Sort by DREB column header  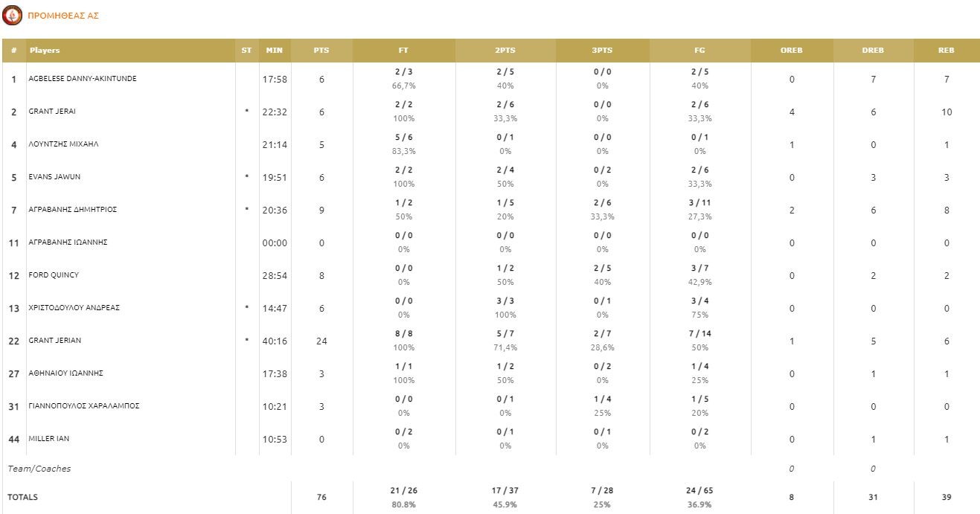873,51
